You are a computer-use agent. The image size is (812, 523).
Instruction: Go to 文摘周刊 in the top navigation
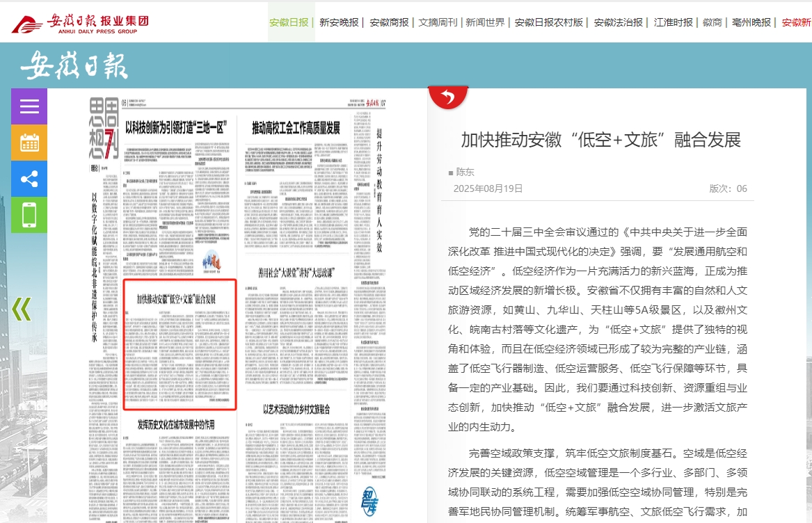pyautogui.click(x=438, y=22)
